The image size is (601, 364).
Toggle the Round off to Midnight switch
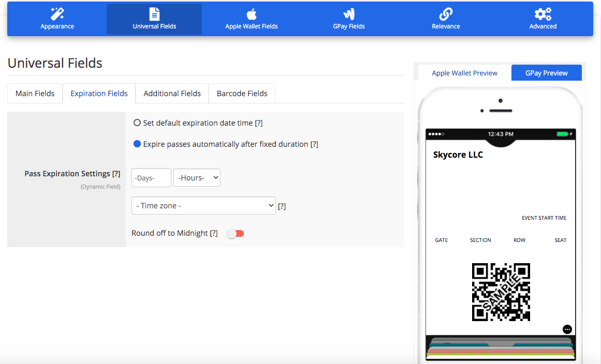(x=236, y=234)
